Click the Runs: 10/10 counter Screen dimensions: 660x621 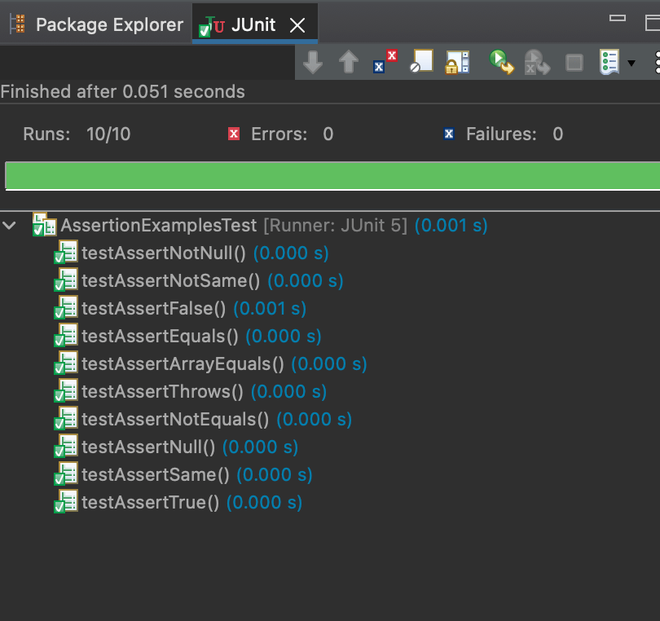pyautogui.click(x=77, y=134)
